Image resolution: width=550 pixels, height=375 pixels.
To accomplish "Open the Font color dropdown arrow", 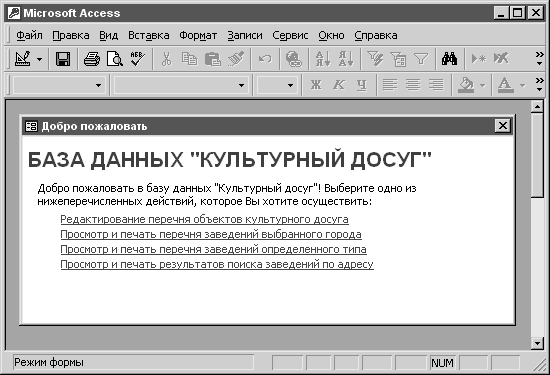I will (523, 85).
